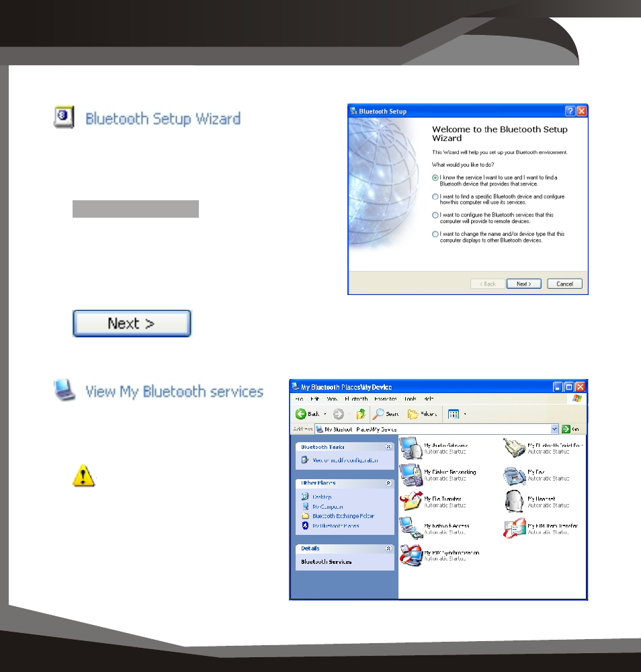
Task: Click the Forward arrow toolbar button
Action: click(339, 413)
